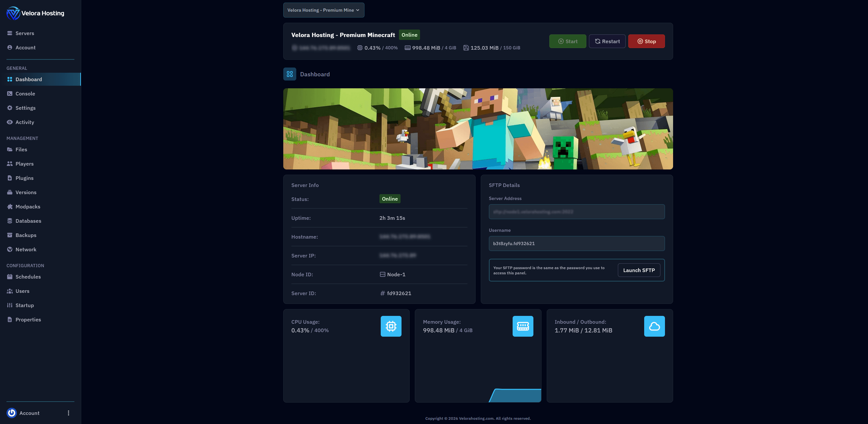Open the Schedules page
Image resolution: width=868 pixels, height=424 pixels.
pyautogui.click(x=28, y=277)
